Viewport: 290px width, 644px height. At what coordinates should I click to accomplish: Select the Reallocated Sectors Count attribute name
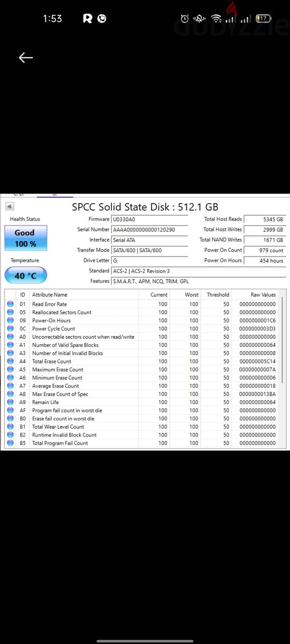(62, 312)
